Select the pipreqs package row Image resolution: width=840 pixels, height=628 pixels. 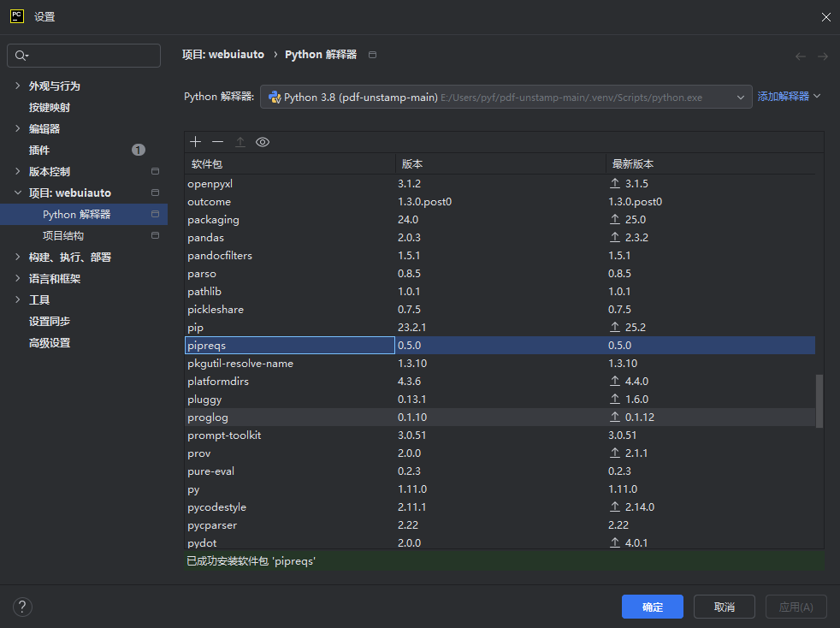(500, 346)
